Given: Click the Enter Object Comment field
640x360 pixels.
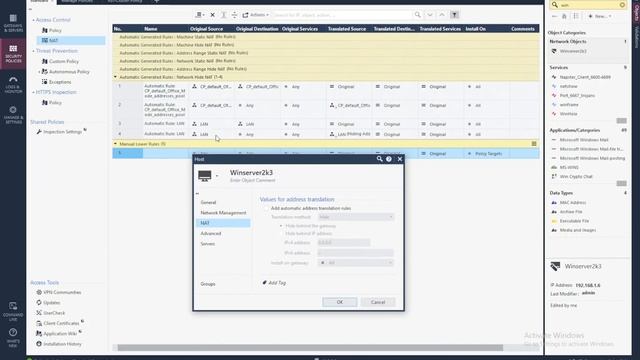Looking at the screenshot, I should 253,180.
